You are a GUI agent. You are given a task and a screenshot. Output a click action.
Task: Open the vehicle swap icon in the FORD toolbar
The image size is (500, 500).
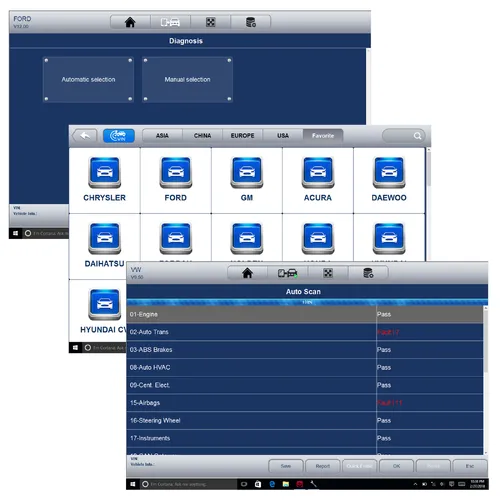coord(170,22)
